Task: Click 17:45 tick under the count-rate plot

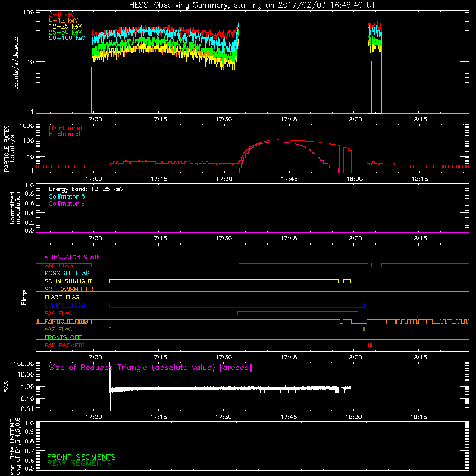Action: click(289, 120)
